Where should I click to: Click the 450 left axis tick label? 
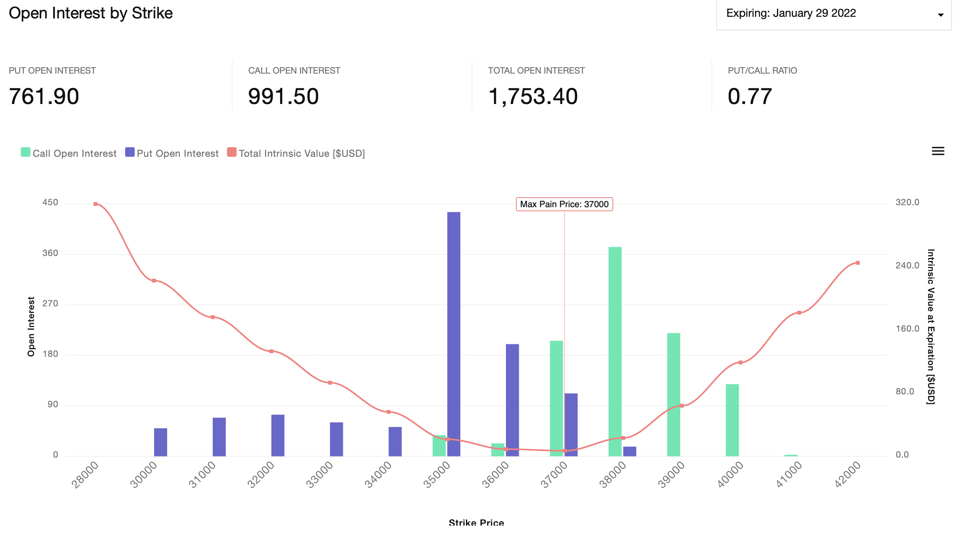pyautogui.click(x=50, y=202)
